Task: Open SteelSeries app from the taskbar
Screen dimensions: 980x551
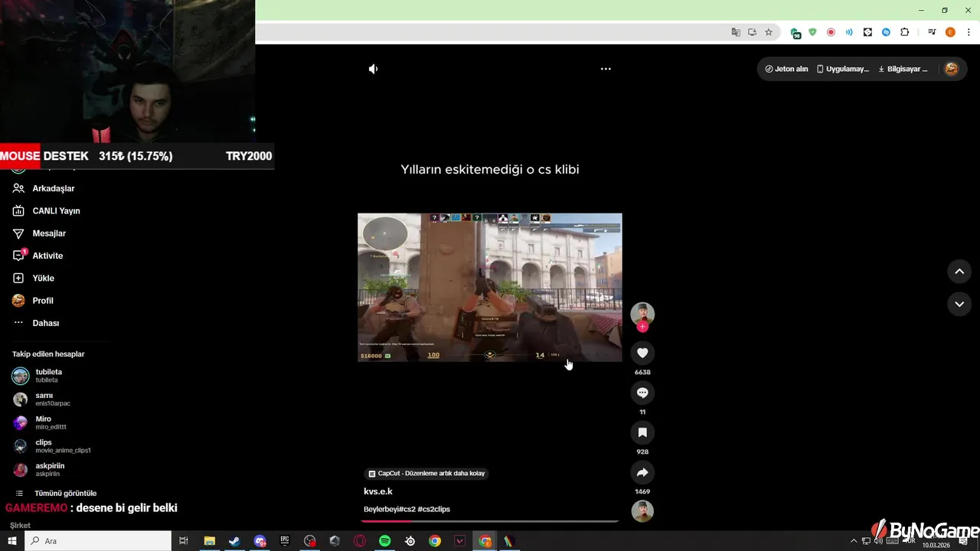Action: coord(410,541)
